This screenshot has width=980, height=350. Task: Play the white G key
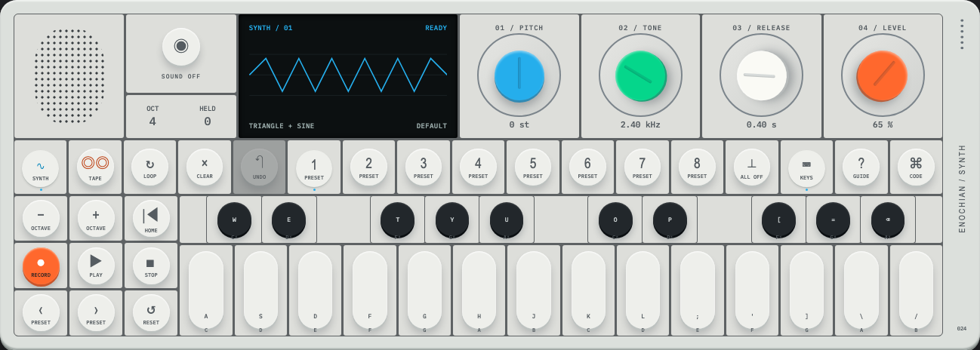[424, 290]
